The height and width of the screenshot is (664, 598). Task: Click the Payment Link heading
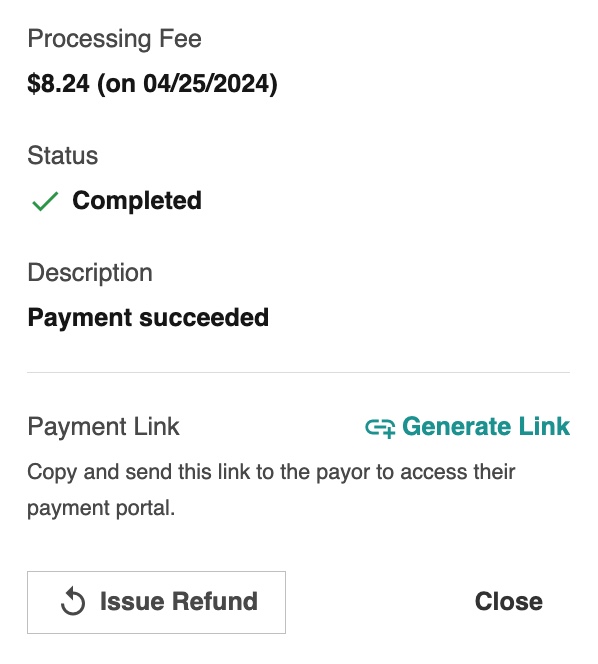coord(103,426)
